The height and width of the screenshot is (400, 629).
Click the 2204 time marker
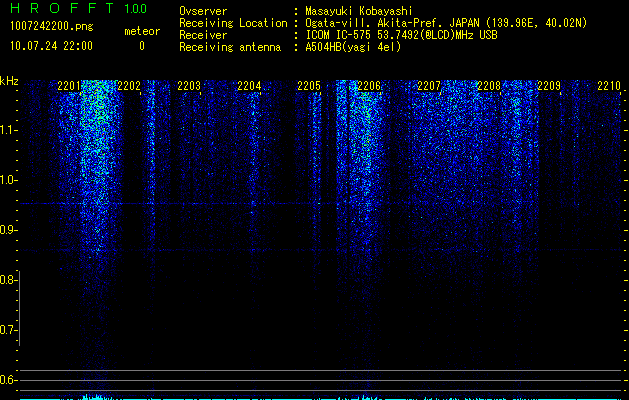249,86
